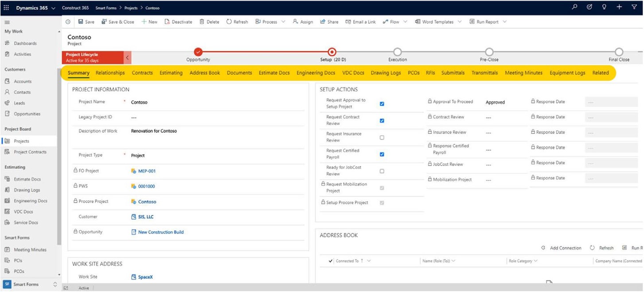Image resolution: width=644 pixels, height=292 pixels.
Task: Open the Address Book tab
Action: [x=205, y=73]
